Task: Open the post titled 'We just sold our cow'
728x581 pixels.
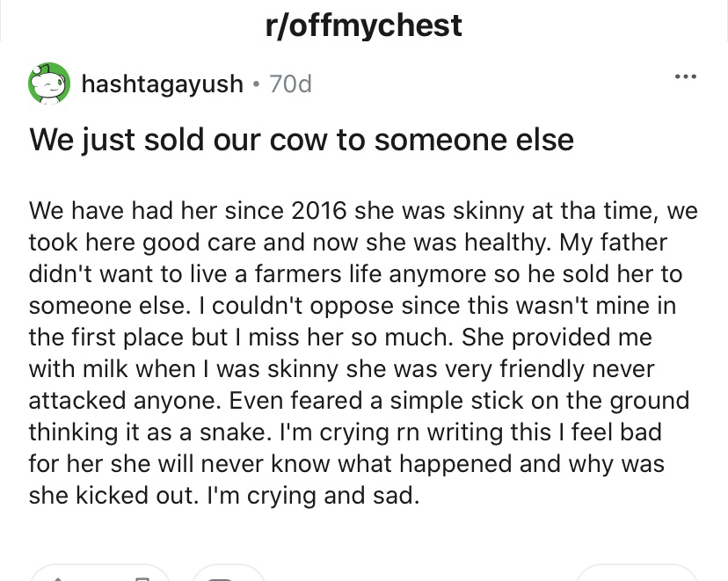Action: pos(301,139)
